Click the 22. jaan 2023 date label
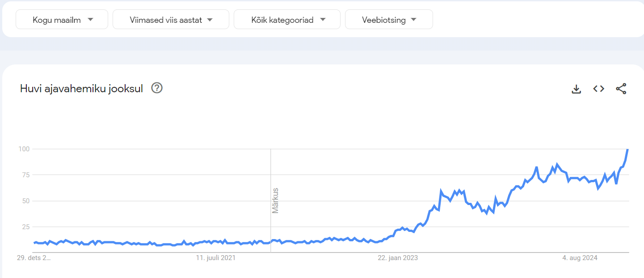 tap(398, 258)
